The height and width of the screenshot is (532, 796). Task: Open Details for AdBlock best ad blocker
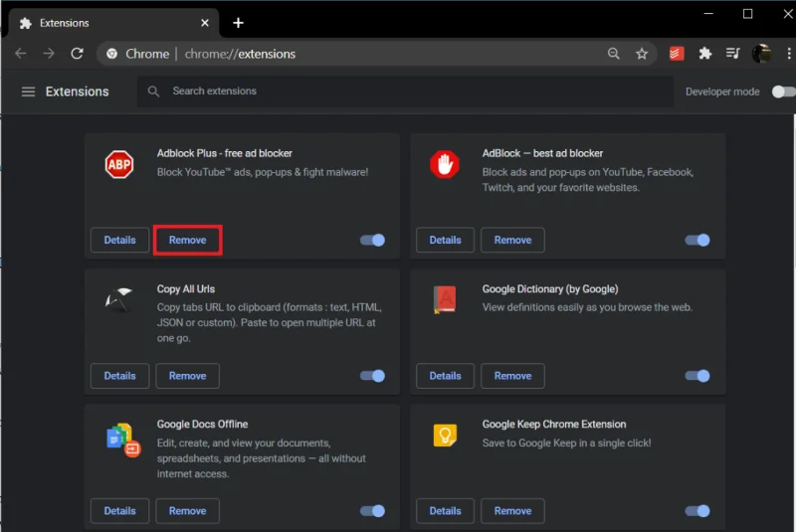tap(445, 240)
